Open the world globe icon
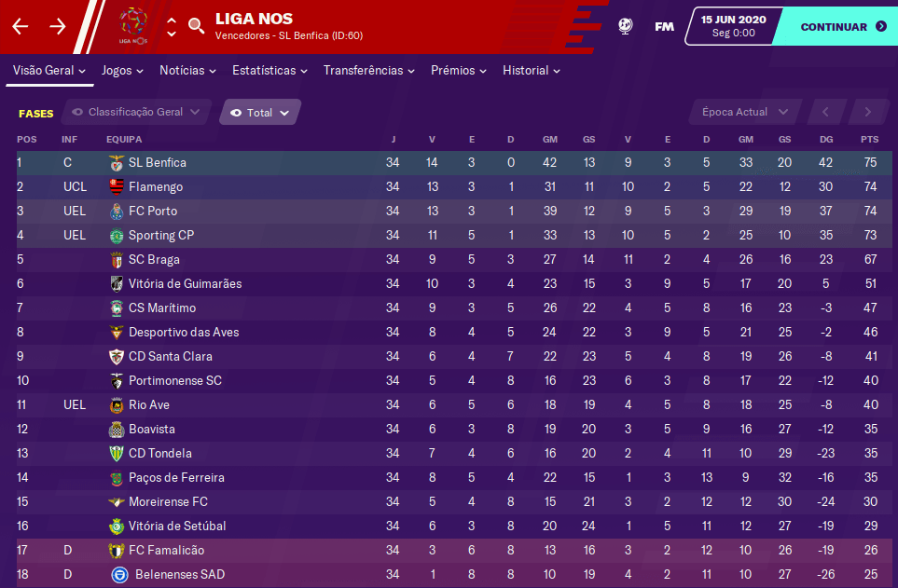This screenshot has width=898, height=588. pyautogui.click(x=626, y=26)
